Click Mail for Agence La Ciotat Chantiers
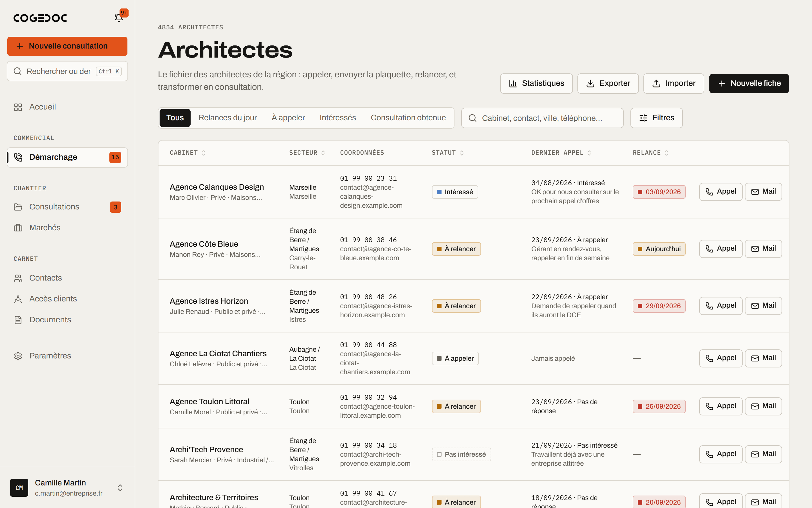This screenshot has height=508, width=812. point(763,358)
